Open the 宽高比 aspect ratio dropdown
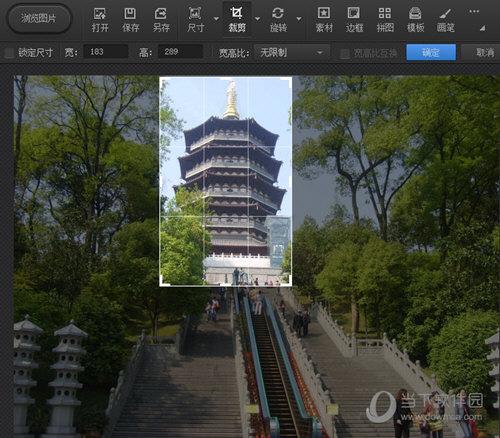 [292, 53]
